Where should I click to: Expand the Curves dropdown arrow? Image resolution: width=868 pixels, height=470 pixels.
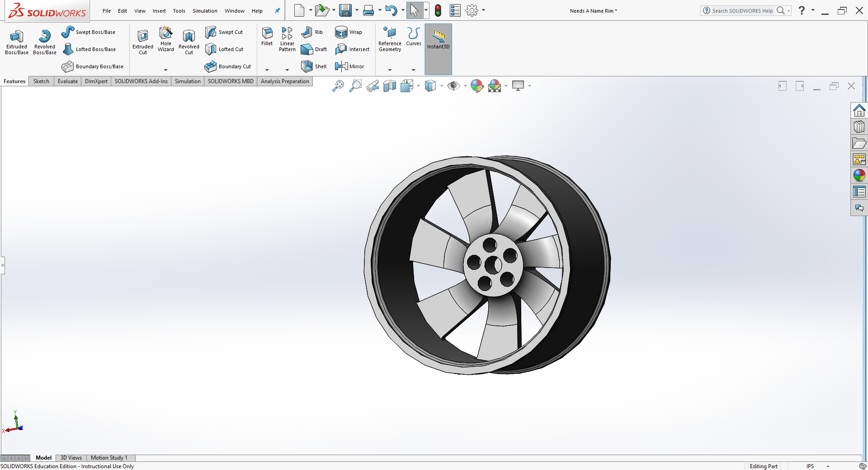coord(413,70)
